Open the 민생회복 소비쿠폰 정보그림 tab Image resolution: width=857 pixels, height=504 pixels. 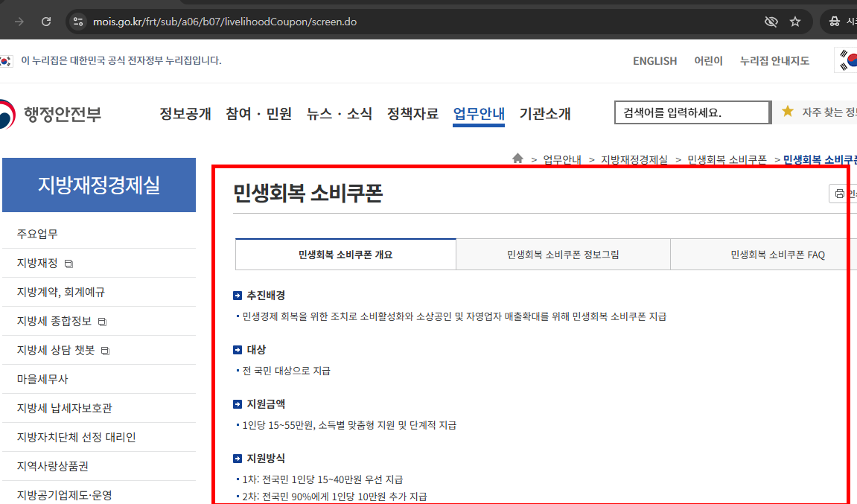click(x=563, y=254)
